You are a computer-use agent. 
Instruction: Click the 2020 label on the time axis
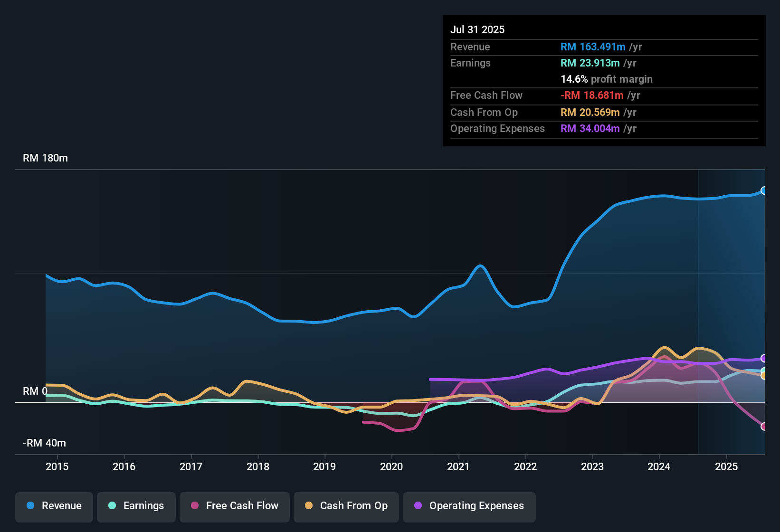click(391, 466)
